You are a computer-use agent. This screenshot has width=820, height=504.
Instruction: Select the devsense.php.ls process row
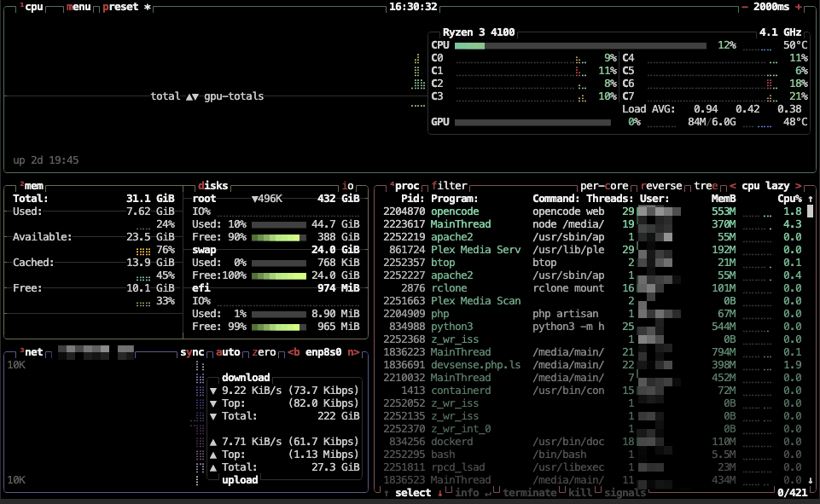pyautogui.click(x=592, y=365)
